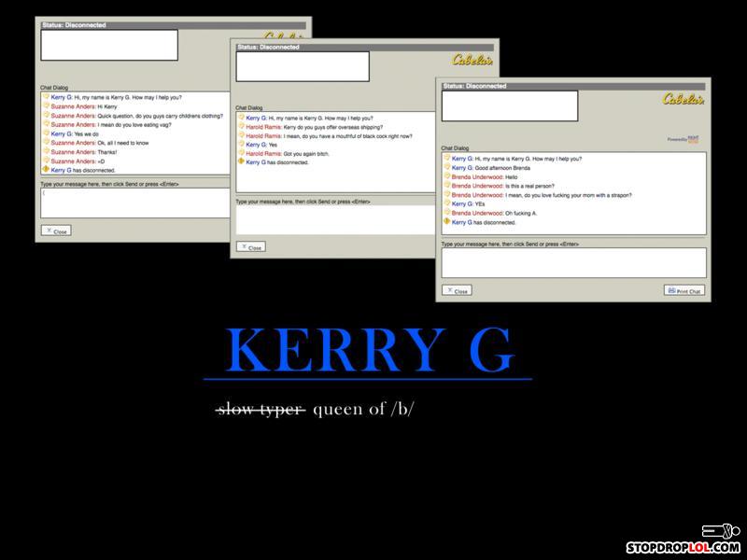This screenshot has height=560, width=747.
Task: Click the large blue 'KERRY G' title
Action: pyautogui.click(x=371, y=350)
